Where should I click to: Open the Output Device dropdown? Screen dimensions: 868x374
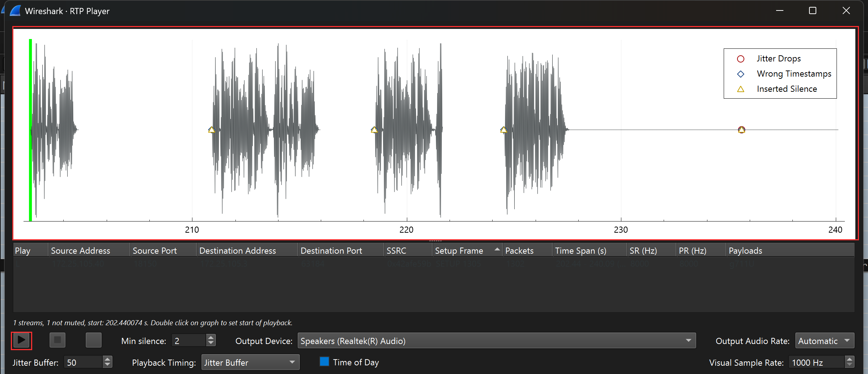point(497,341)
